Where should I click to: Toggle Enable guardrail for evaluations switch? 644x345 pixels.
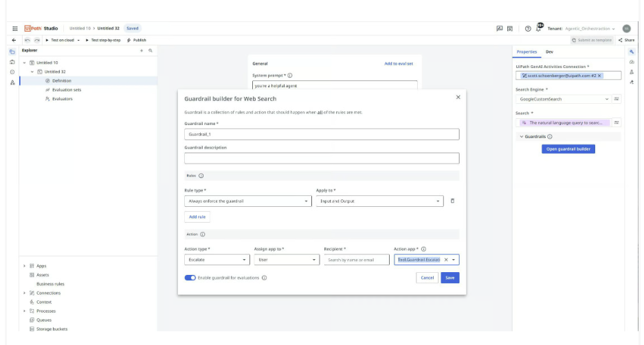[190, 278]
